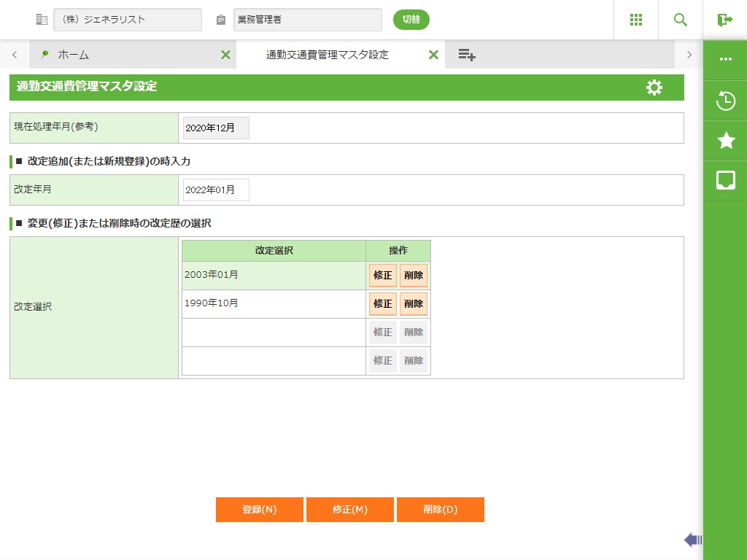The height and width of the screenshot is (560, 747).
Task: Open the company selector field (株)ジェネラリスト
Action: pyautogui.click(x=128, y=20)
